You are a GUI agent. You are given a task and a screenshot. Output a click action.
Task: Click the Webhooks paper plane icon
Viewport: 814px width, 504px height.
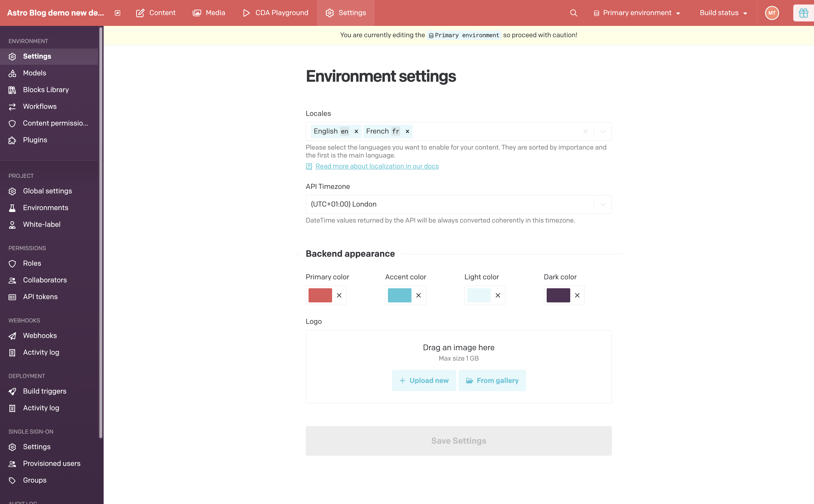point(12,336)
